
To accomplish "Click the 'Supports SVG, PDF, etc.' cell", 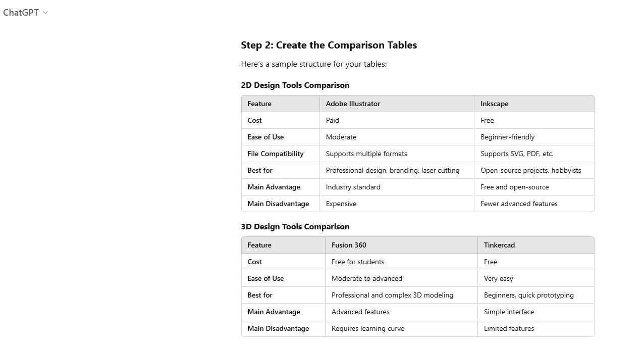I will click(517, 154).
